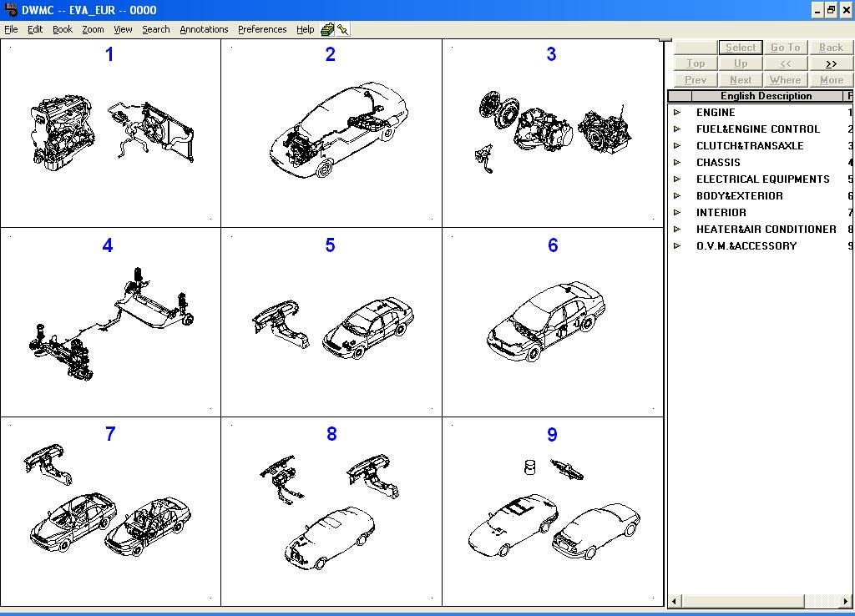Viewport: 855px width, 616px height.
Task: Open illustration 6 body exterior car
Action: [553, 323]
